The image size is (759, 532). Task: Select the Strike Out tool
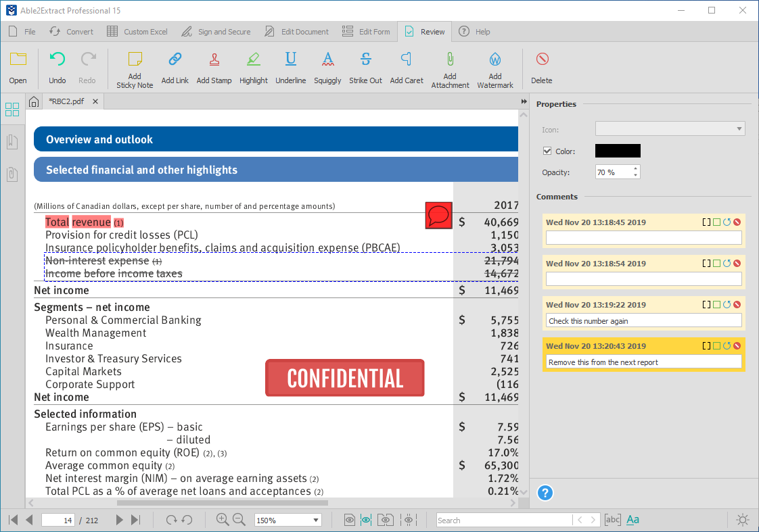click(365, 68)
